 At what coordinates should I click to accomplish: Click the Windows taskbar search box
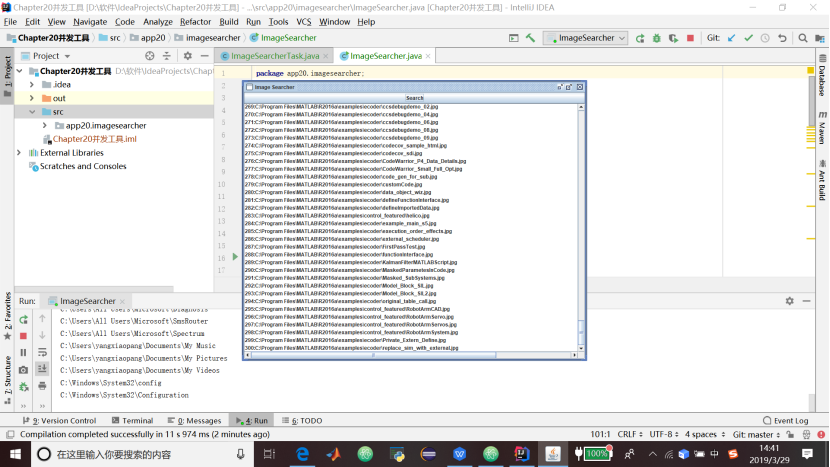tap(141, 454)
